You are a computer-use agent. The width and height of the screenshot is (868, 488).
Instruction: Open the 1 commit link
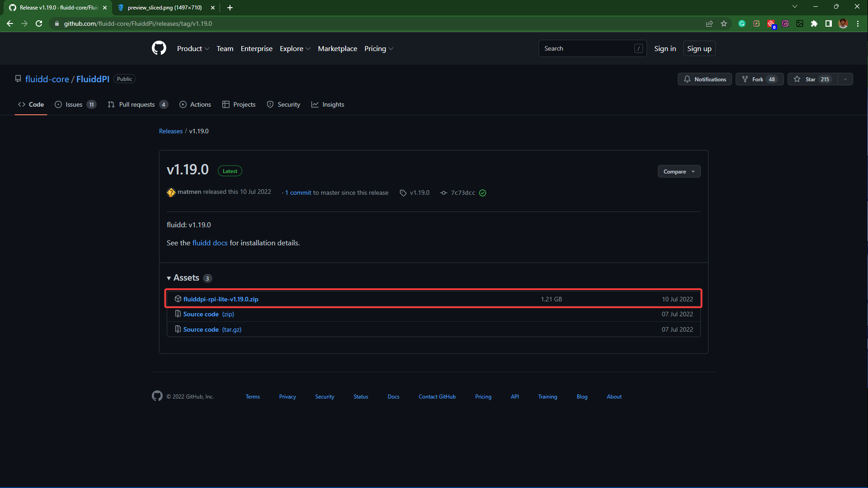[x=298, y=193]
